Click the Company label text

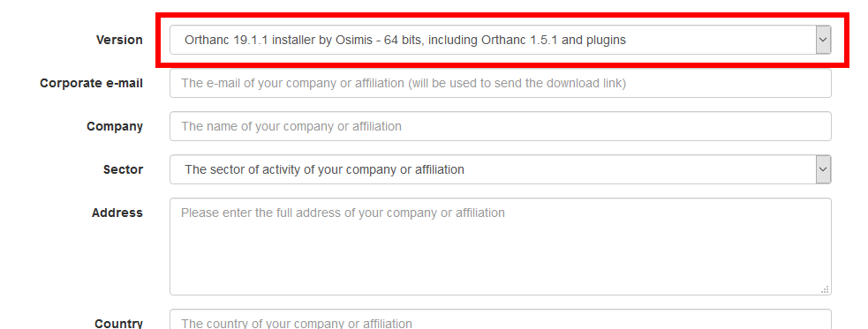(115, 127)
